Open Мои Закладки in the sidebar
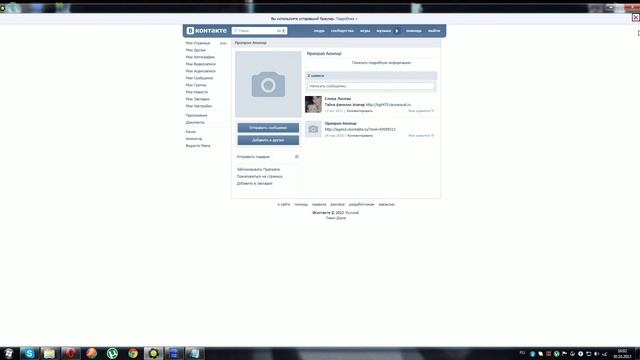The image size is (640, 360). coord(198,99)
